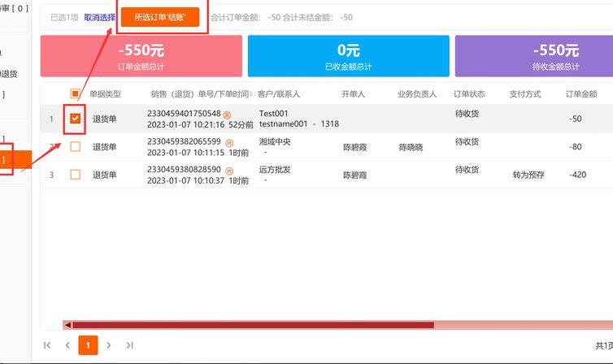Click the -550元 待收金额总计 card
The width and height of the screenshot is (613, 364).
pos(534,56)
